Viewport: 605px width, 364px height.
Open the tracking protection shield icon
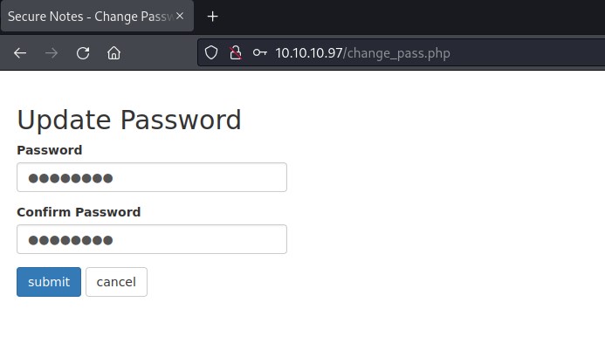(x=210, y=52)
